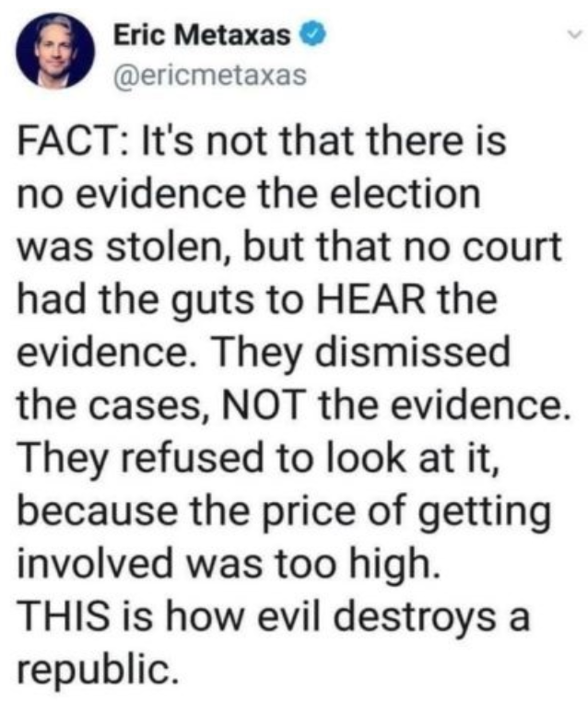Click the blue verified checkmark badge

coord(315,35)
